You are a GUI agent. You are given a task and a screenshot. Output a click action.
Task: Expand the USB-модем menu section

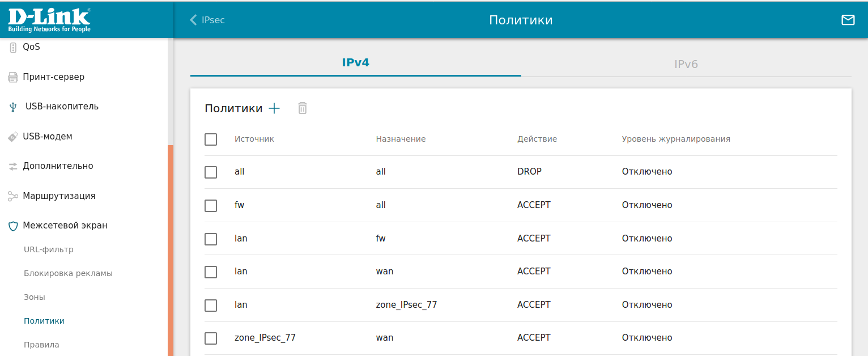(x=48, y=137)
